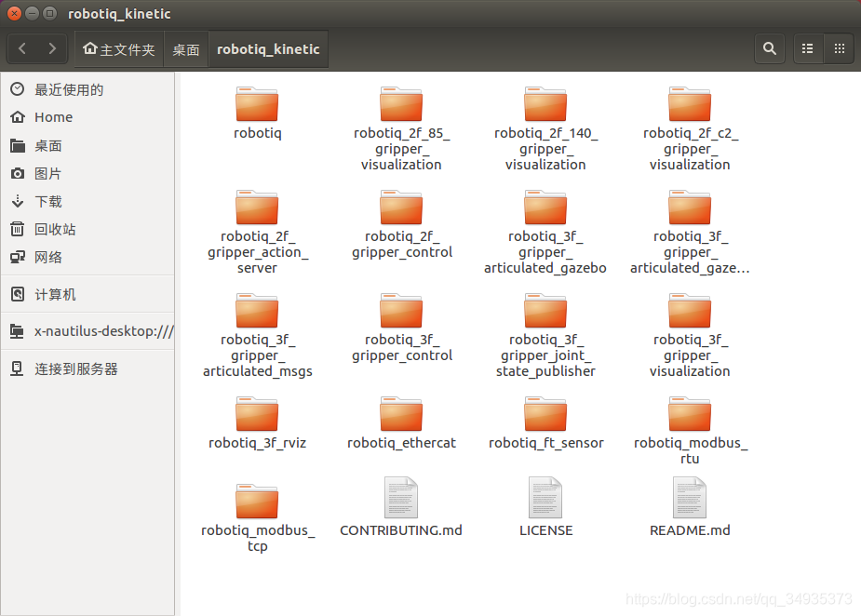Select robotiq_2f_140_gripper_visualization folder icon
861x616 pixels.
pyautogui.click(x=545, y=104)
